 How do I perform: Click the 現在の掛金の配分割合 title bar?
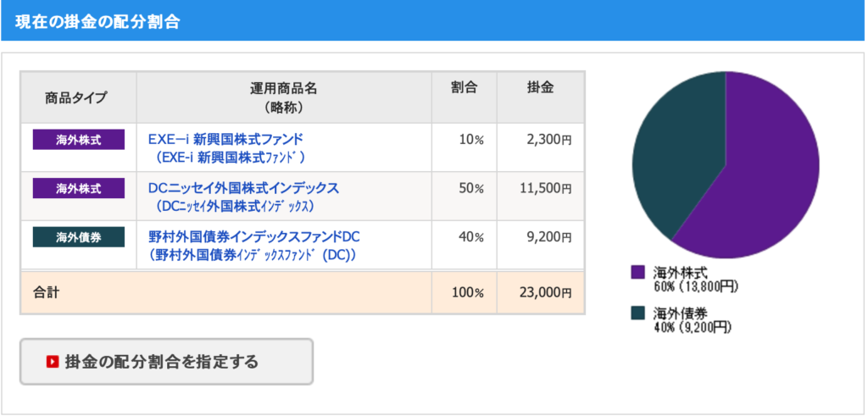434,20
